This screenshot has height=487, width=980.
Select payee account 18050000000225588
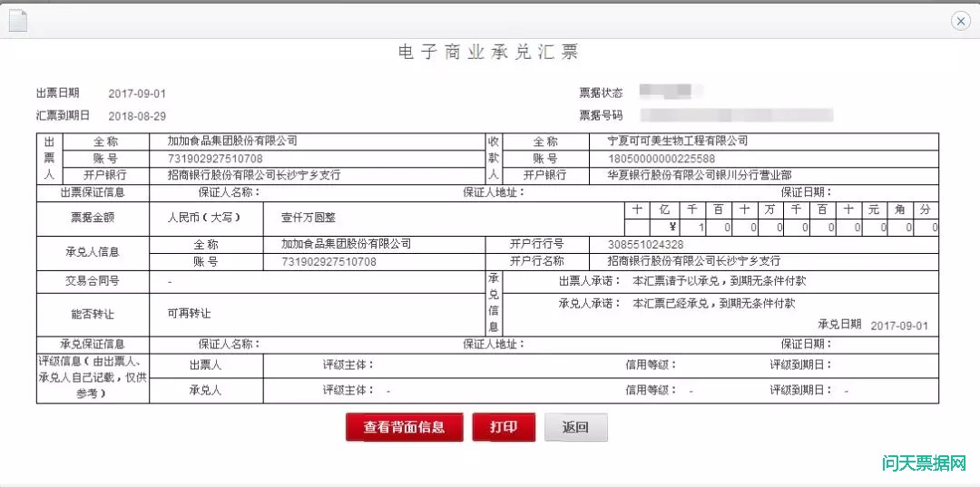pos(661,159)
